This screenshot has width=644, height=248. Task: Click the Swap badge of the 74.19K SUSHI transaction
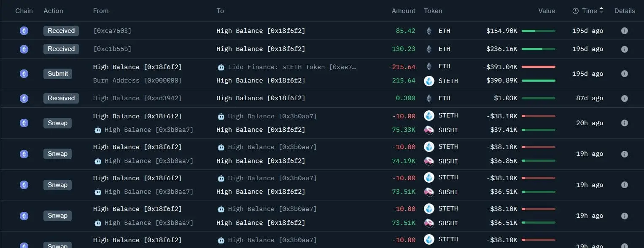tap(58, 154)
